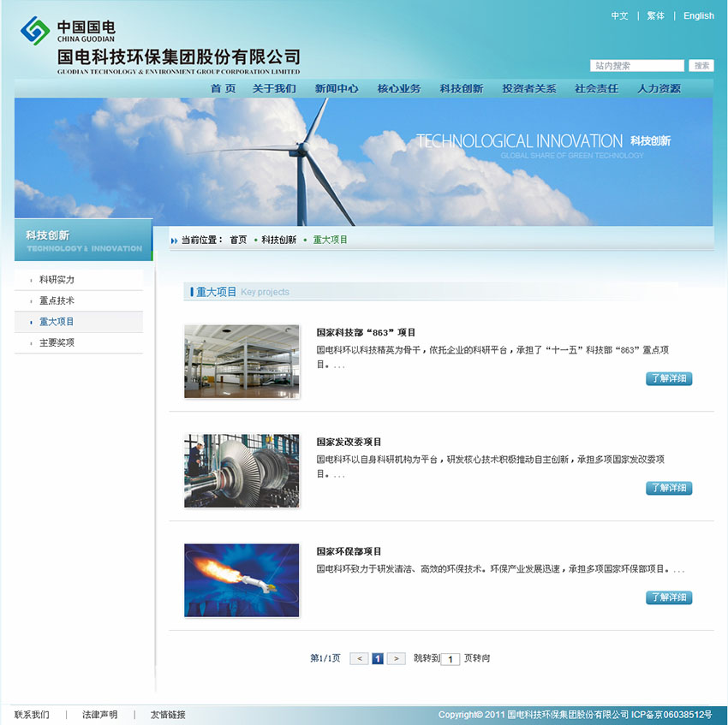The height and width of the screenshot is (725, 728).
Task: Open 法律声明 footer link
Action: [99, 715]
